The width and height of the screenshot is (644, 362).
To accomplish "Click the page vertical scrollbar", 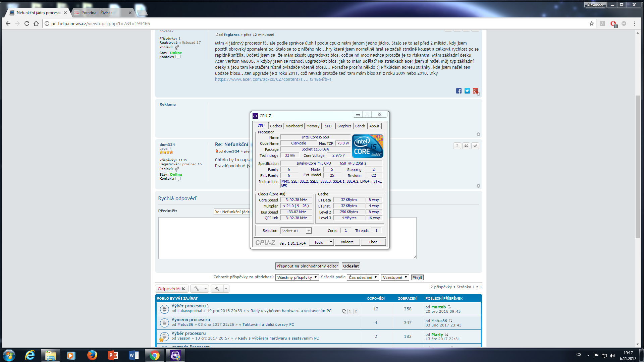I will pyautogui.click(x=638, y=167).
